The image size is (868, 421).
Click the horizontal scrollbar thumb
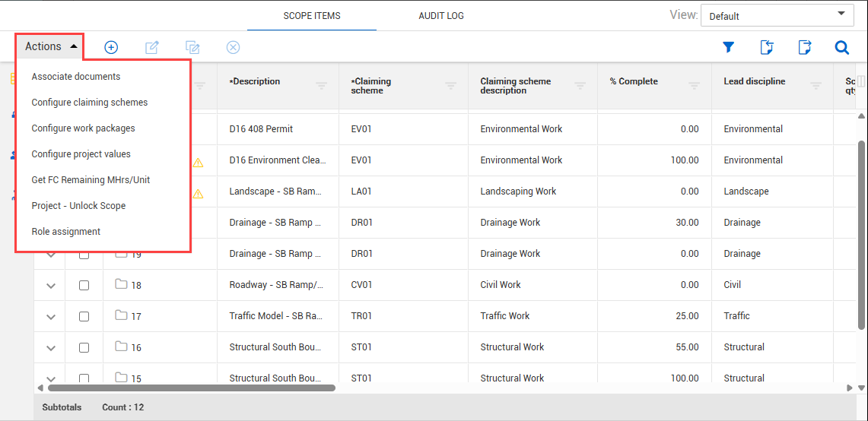(x=190, y=388)
